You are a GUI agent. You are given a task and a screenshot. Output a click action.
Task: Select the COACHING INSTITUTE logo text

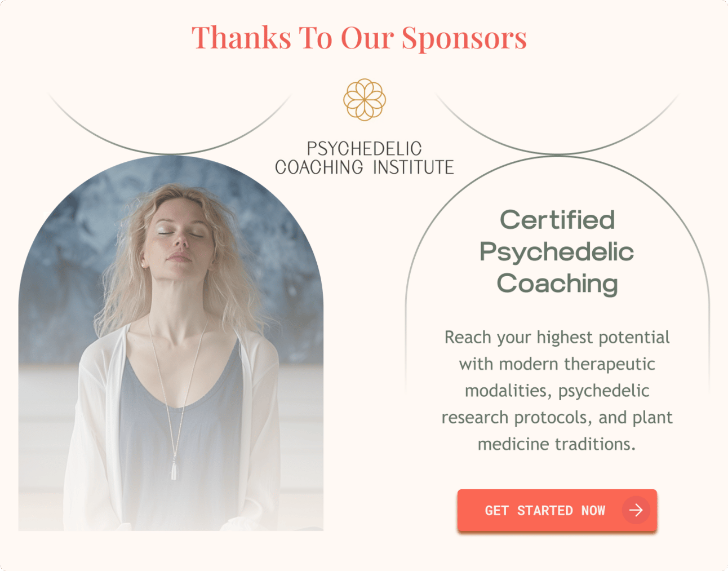click(x=365, y=167)
